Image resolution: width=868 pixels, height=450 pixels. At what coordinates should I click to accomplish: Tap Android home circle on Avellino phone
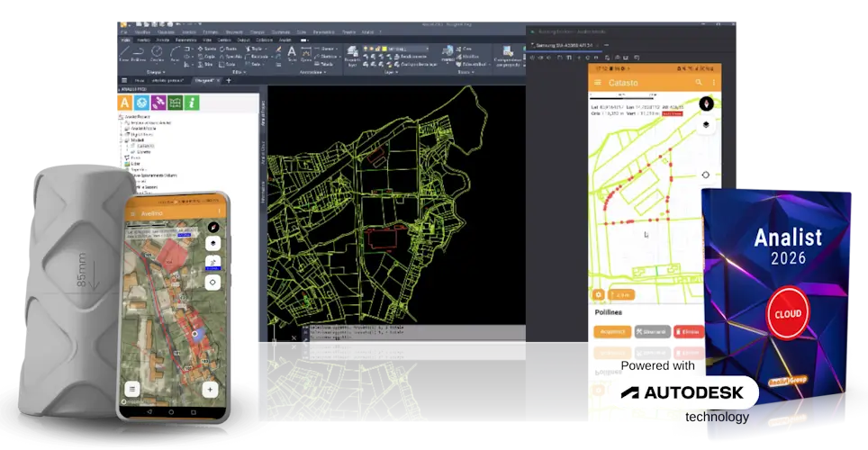pos(171,412)
